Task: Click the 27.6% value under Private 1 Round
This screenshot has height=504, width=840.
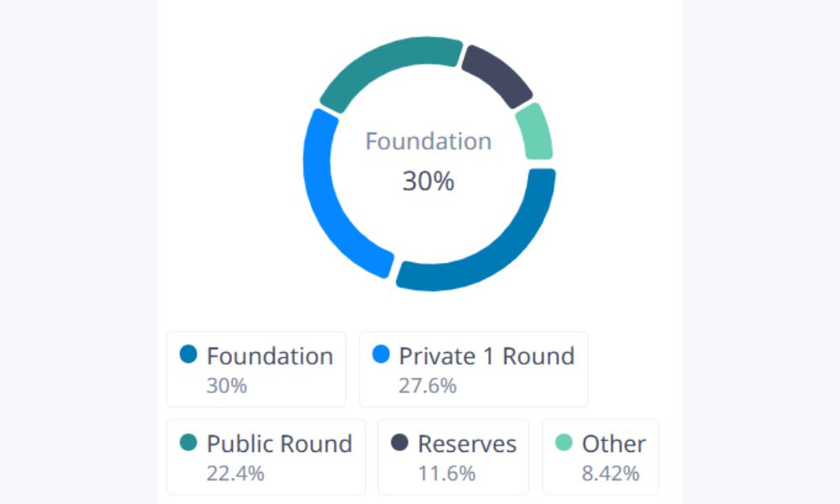Action: click(x=428, y=386)
